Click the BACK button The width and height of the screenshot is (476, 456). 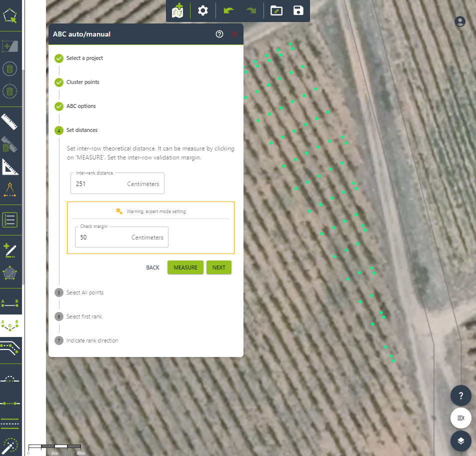(152, 267)
